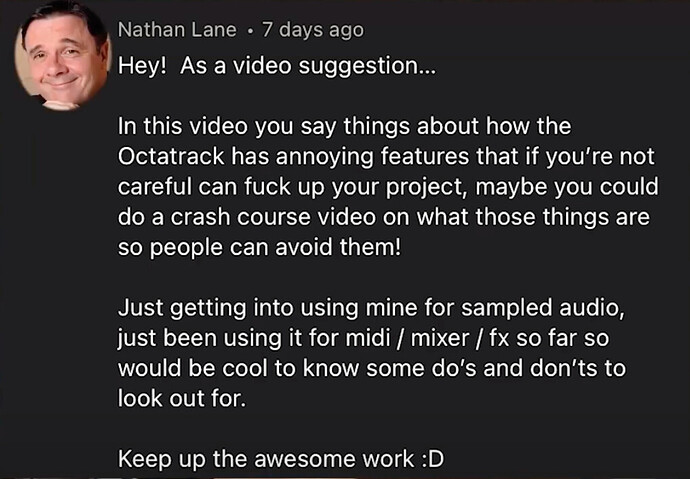Image resolution: width=690 pixels, height=479 pixels.
Task: Click the "7 days ago" timestamp
Action: click(312, 30)
